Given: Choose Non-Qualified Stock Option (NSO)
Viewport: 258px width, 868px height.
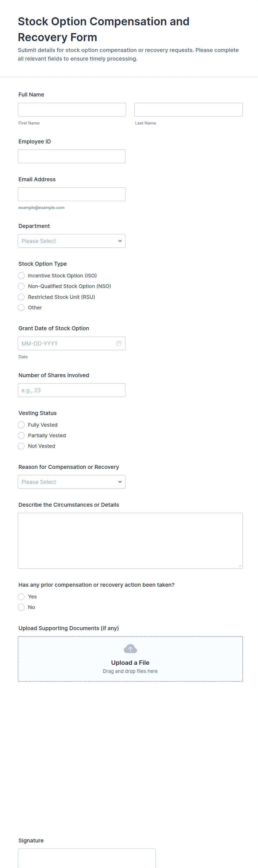Looking at the screenshot, I should [21, 286].
